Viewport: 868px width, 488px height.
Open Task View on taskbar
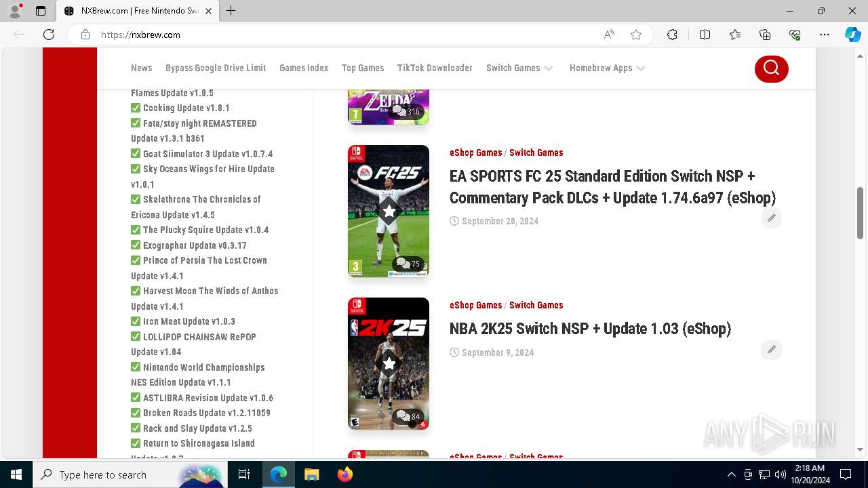tap(244, 474)
